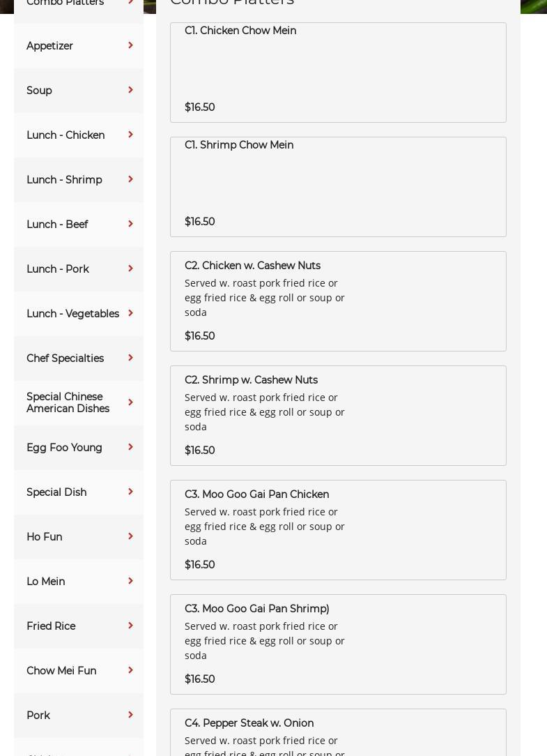Open C3. Moo Goo Gai Pan Chicken
This screenshot has width=547, height=756.
(x=338, y=530)
